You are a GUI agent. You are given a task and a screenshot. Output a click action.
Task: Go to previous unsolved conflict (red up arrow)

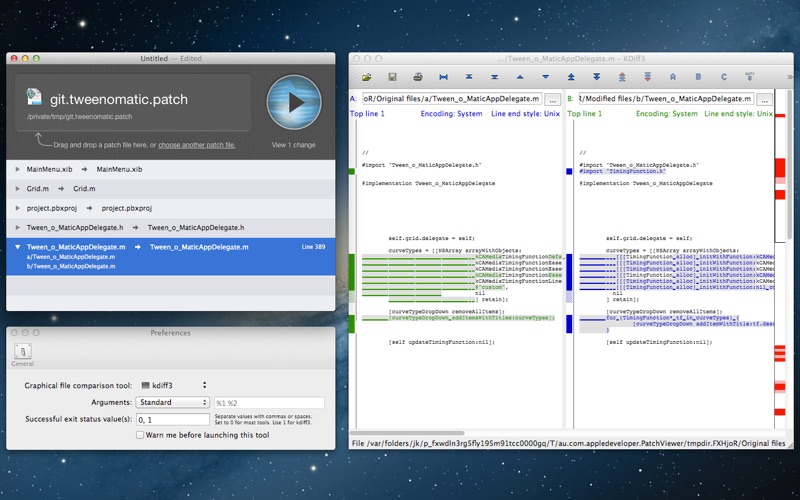tap(622, 77)
